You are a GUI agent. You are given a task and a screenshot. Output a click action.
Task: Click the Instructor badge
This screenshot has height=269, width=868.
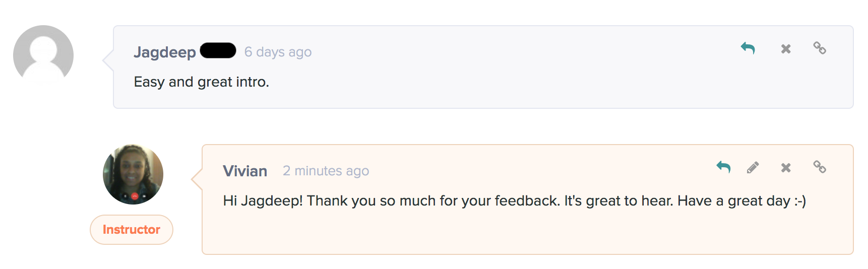click(132, 230)
